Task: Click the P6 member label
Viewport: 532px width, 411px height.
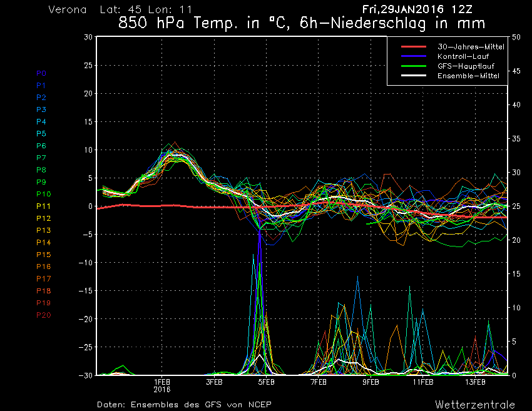Action: 41,146
